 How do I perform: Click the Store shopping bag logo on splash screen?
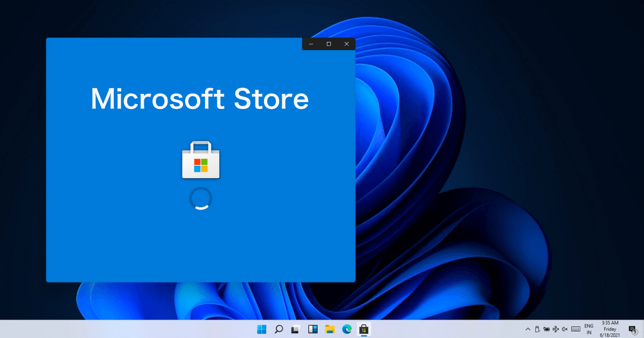(x=201, y=159)
